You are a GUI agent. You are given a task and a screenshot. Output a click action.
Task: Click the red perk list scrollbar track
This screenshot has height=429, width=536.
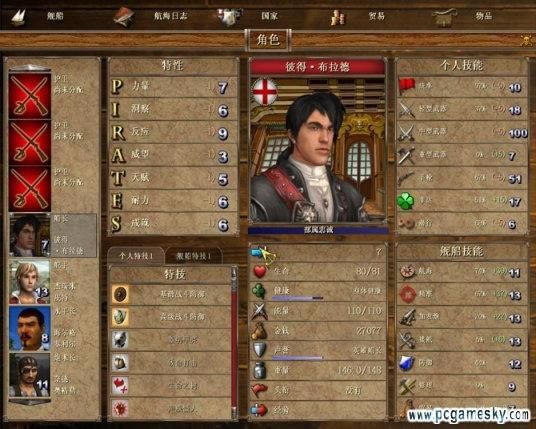click(234, 349)
